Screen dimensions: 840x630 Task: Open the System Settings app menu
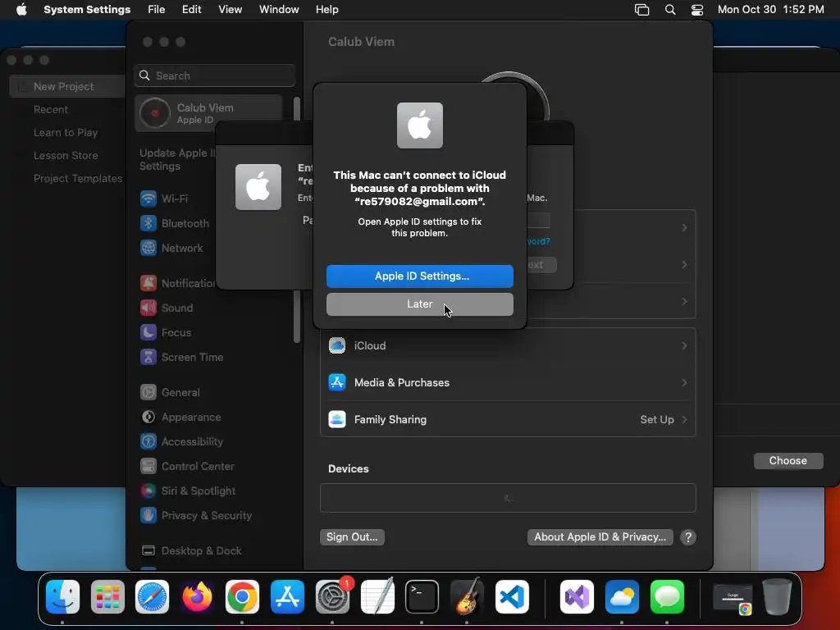click(x=87, y=10)
